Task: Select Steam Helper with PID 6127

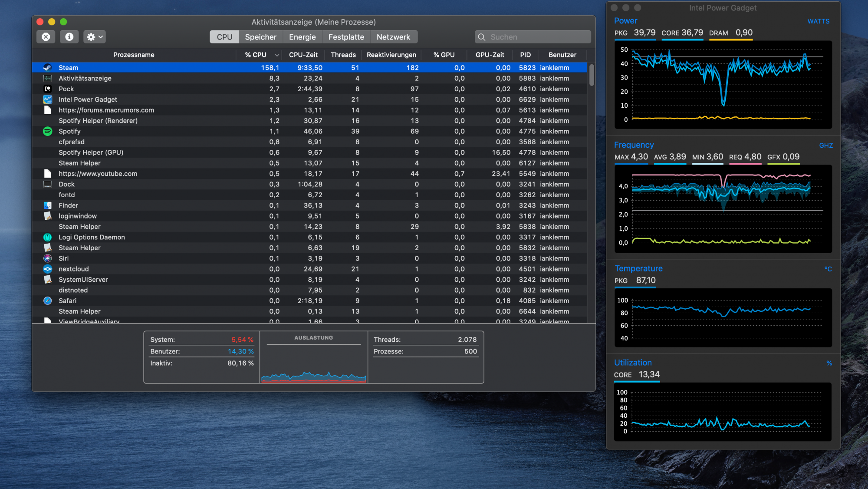Action: 309,163
